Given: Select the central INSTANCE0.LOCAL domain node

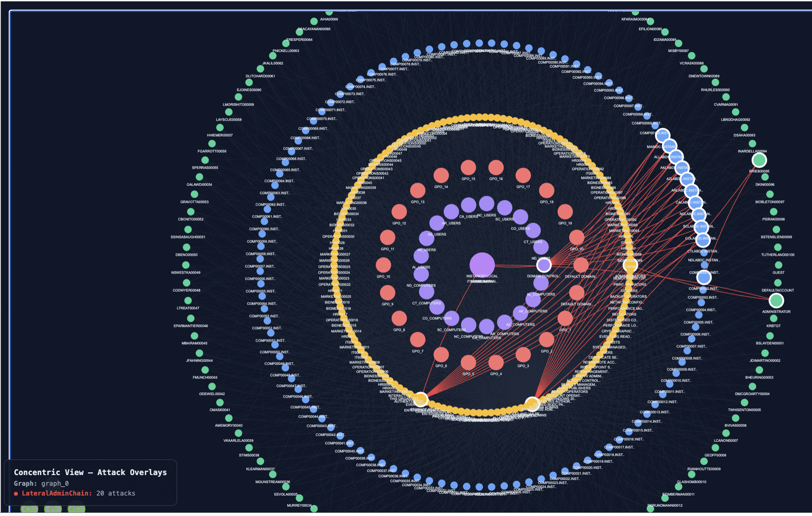Looking at the screenshot, I should tap(482, 265).
